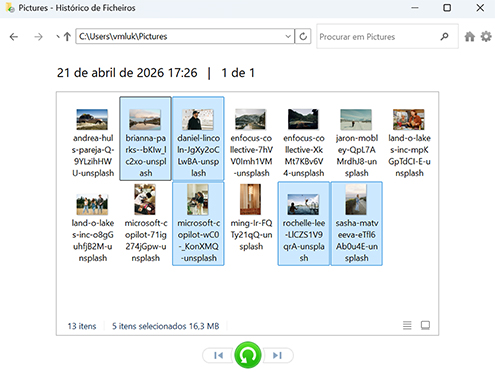Open the settings gear menu
Image resolution: width=495 pixels, height=372 pixels.
[x=486, y=36]
